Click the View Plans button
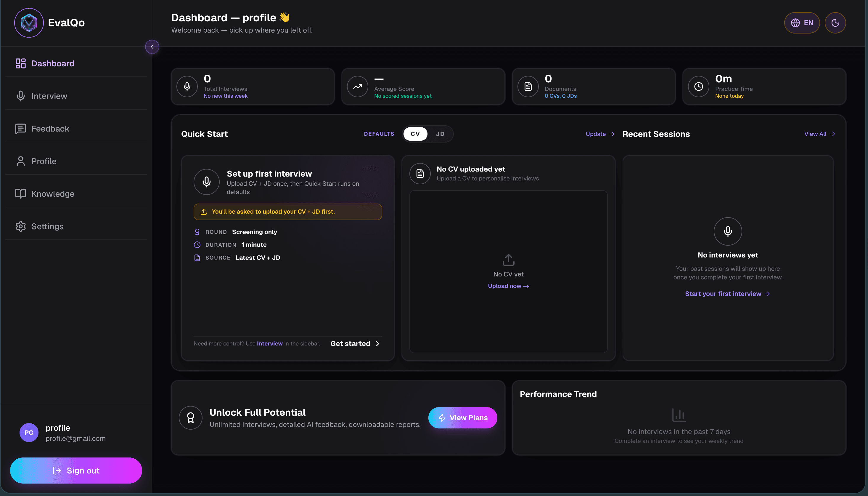 (462, 418)
